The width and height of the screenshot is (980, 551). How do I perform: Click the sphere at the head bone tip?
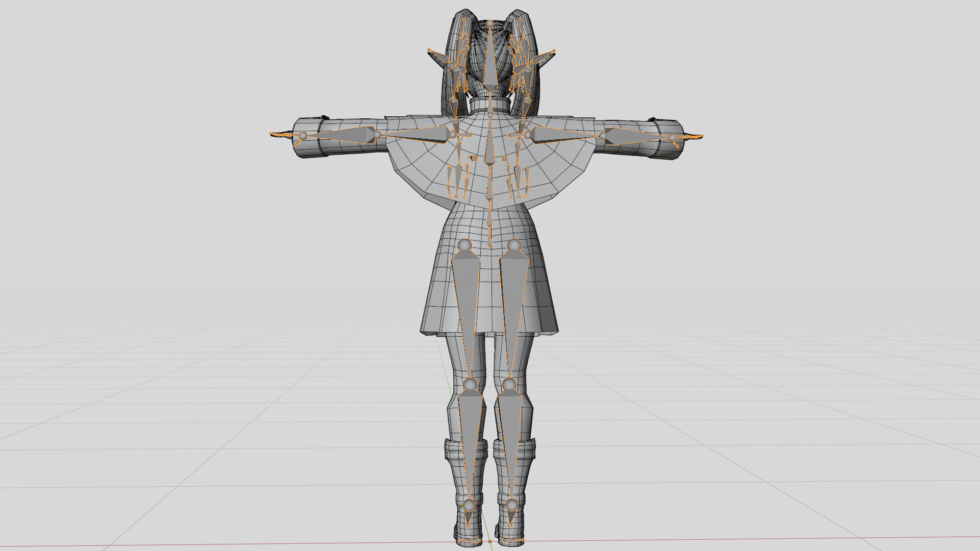click(x=490, y=23)
